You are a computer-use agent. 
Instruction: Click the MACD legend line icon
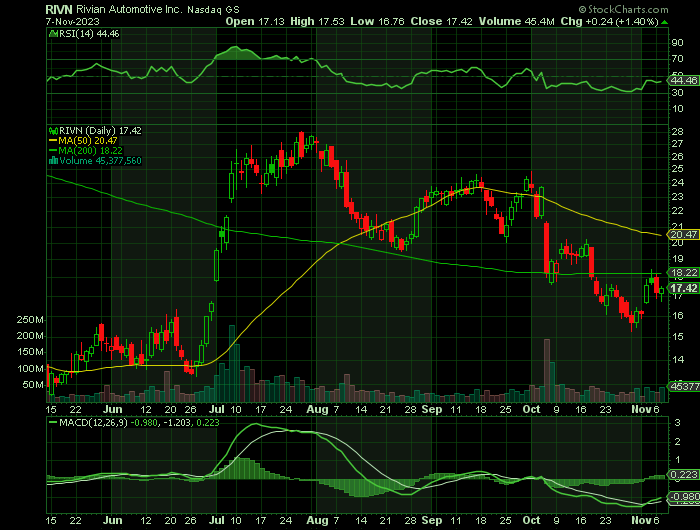point(54,422)
